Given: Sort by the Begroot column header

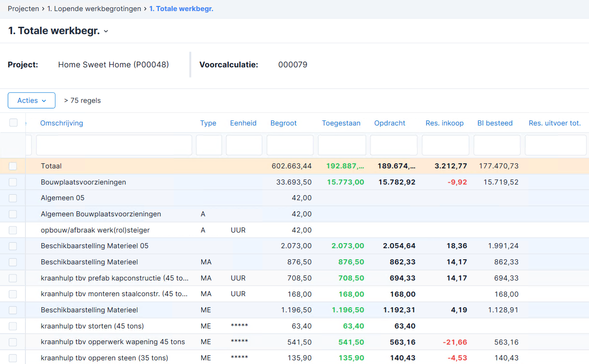Looking at the screenshot, I should pyautogui.click(x=284, y=123).
